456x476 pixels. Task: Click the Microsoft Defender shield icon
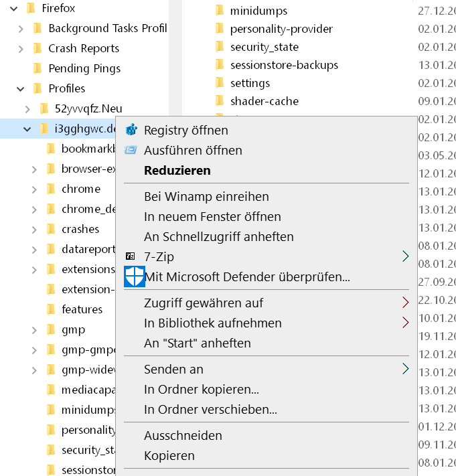pos(135,276)
